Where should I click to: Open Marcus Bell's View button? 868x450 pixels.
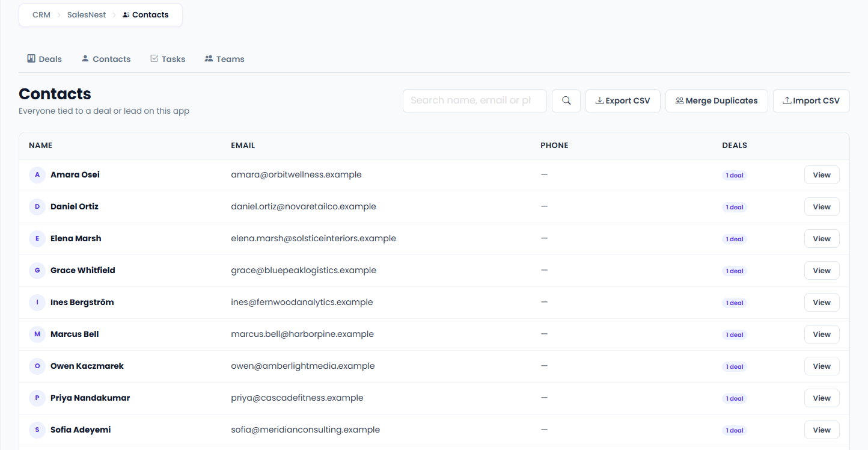(x=822, y=334)
